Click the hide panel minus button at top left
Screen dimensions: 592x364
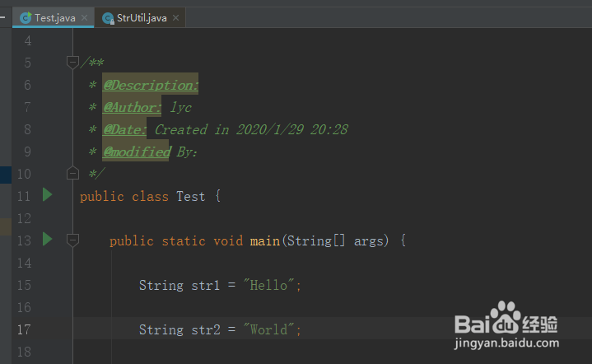pyautogui.click(x=2, y=17)
